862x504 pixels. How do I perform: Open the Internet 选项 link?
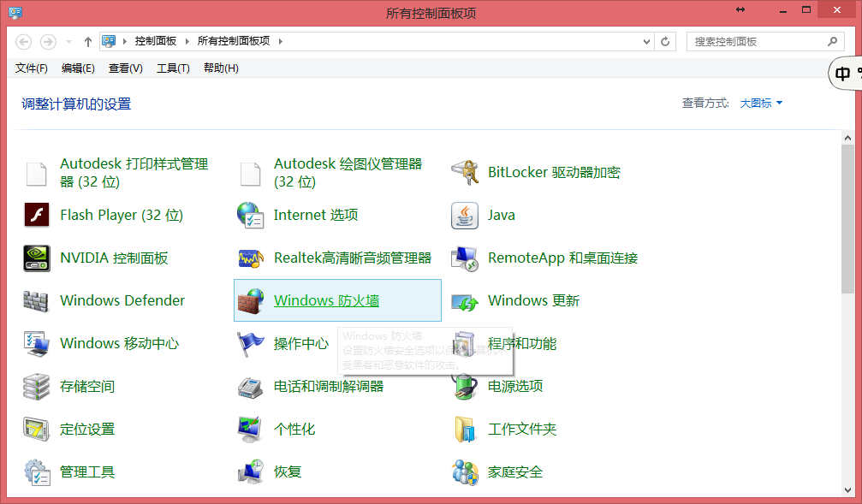coord(316,215)
